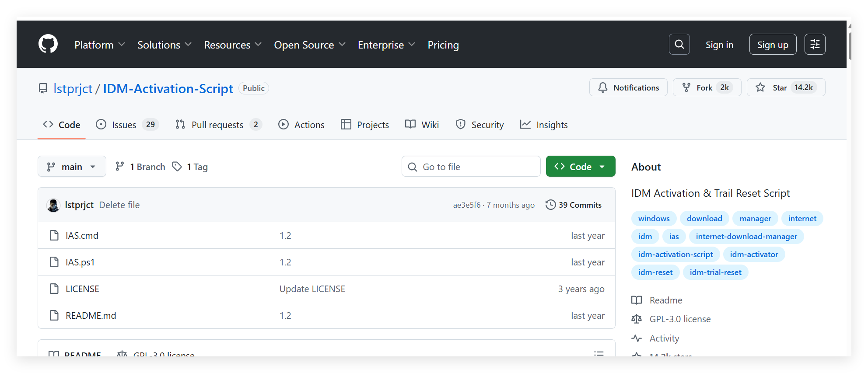
Task: Expand the green Code dropdown button
Action: 580,167
